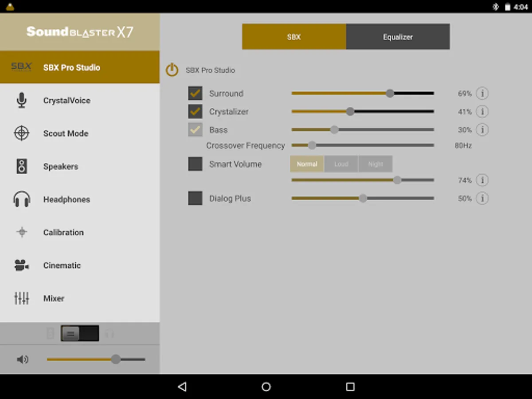Open the Mixer menu item

click(x=80, y=298)
